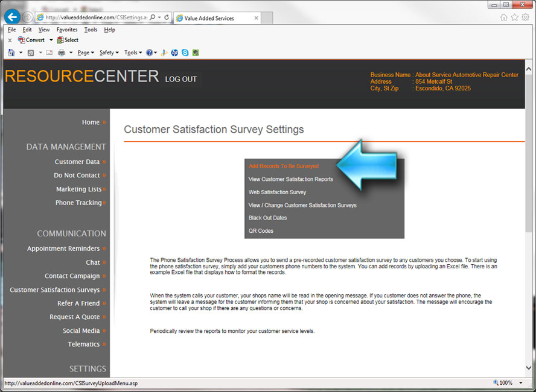Image resolution: width=536 pixels, height=392 pixels.
Task: Open the File menu
Action: (x=12, y=30)
